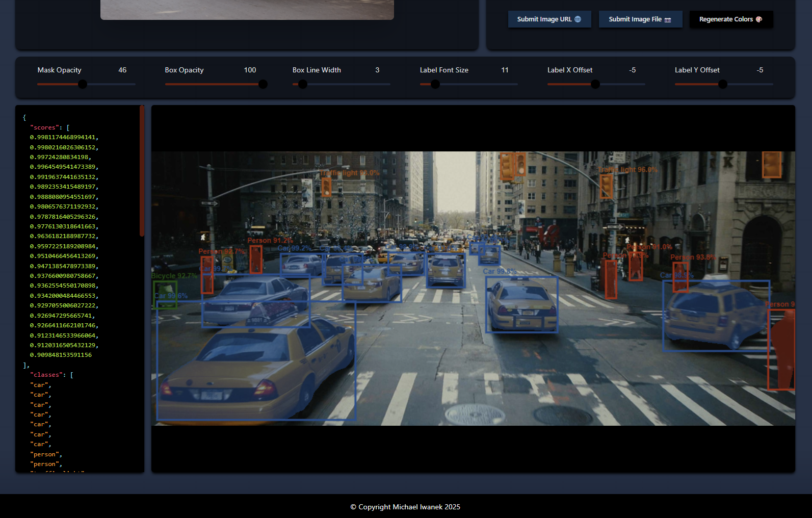The height and width of the screenshot is (518, 812).
Task: Click the Bicycle 92.7% detection label
Action: coord(174,276)
